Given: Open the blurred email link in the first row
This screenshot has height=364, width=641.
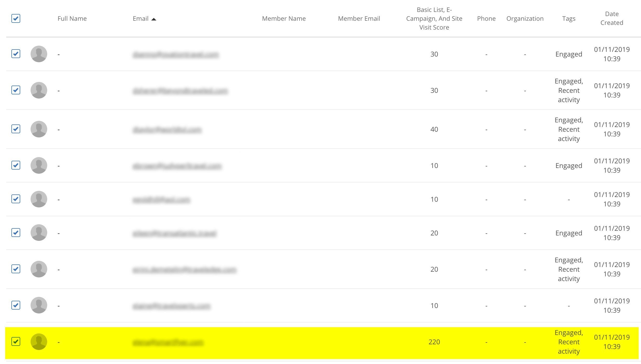Looking at the screenshot, I should [x=176, y=54].
